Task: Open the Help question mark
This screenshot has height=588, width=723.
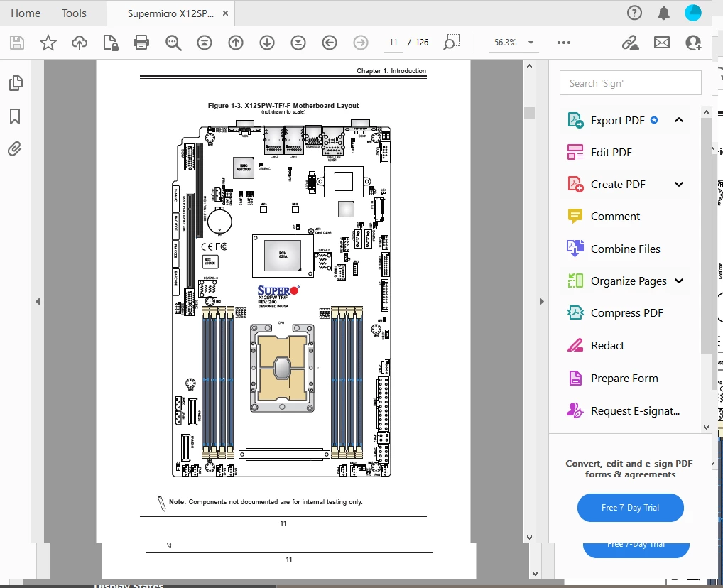Action: pos(634,13)
